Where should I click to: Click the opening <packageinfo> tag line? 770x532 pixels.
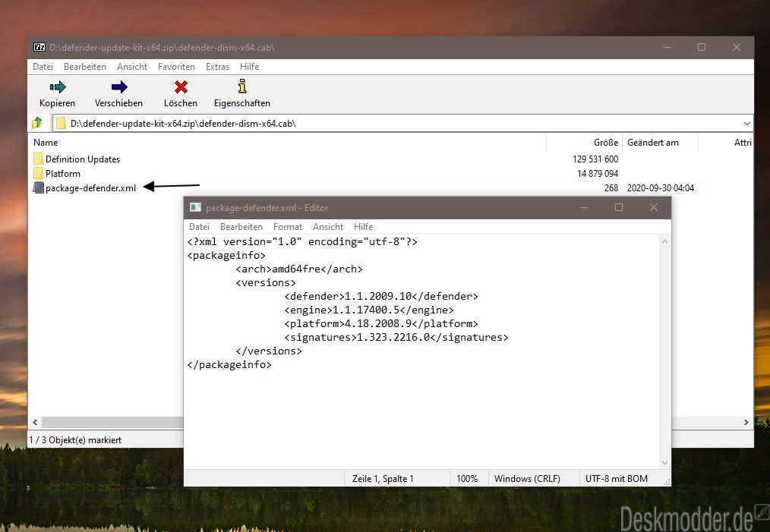(x=226, y=255)
